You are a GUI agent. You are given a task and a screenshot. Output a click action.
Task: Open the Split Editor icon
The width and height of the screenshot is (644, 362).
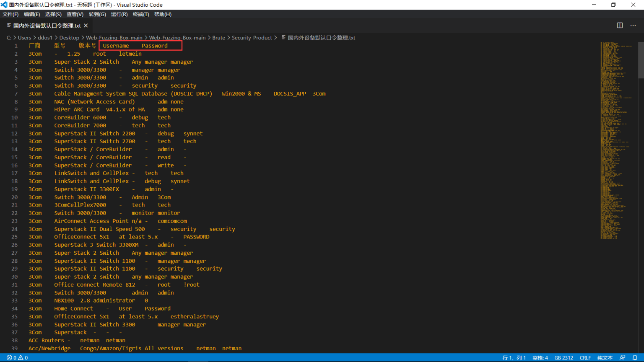point(620,25)
